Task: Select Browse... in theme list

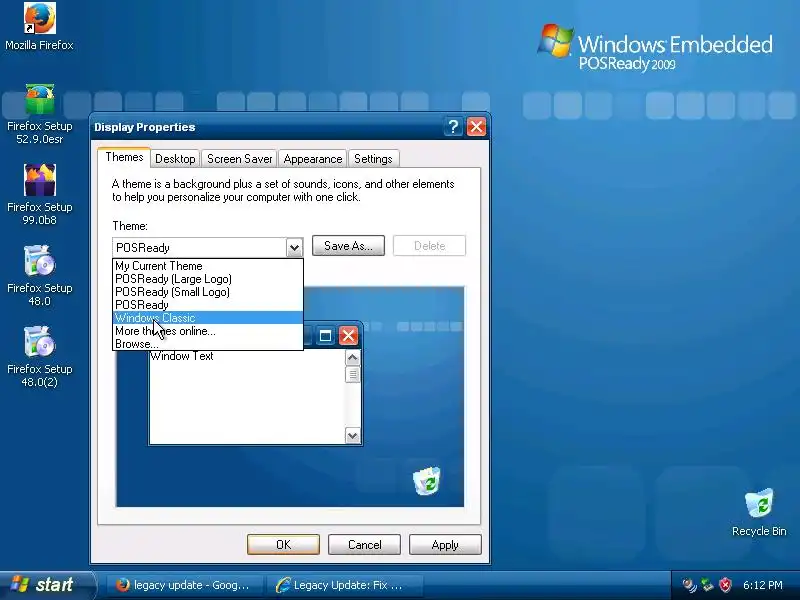Action: tap(208, 344)
